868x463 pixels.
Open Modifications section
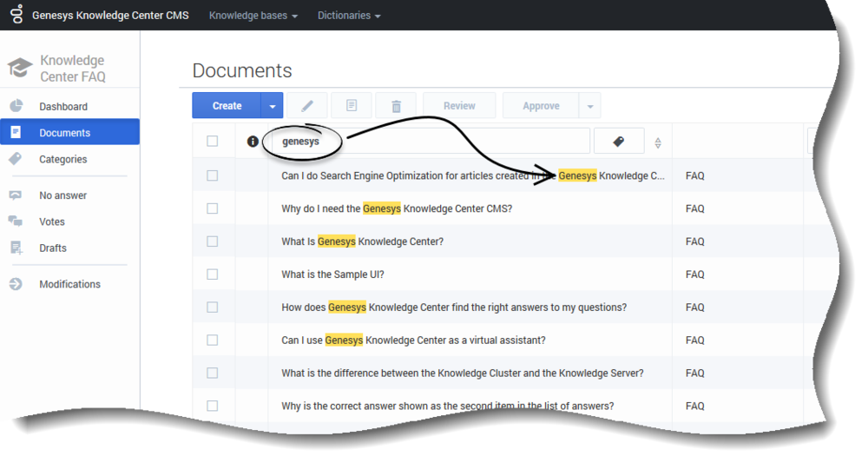point(69,284)
